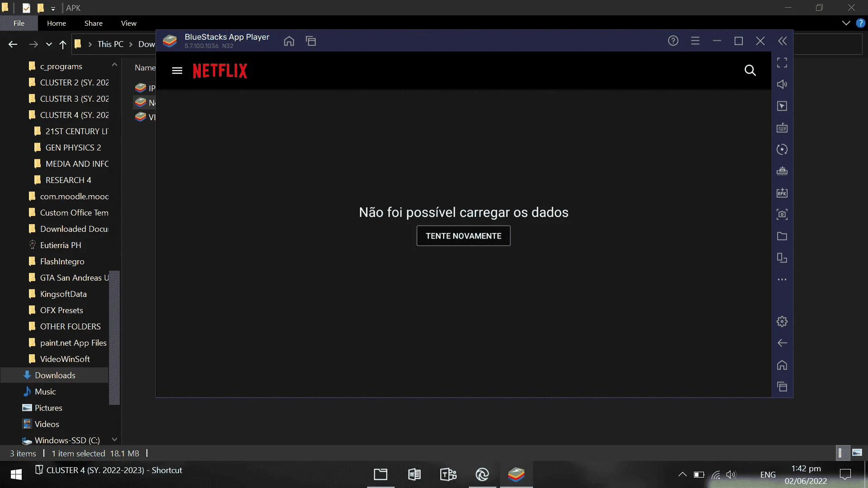
Task: Open BlueStacks multi-instance tabs icon in title bar
Action: 311,41
